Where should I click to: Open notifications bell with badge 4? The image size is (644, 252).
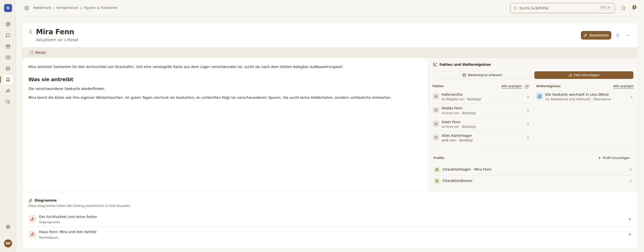click(x=633, y=8)
